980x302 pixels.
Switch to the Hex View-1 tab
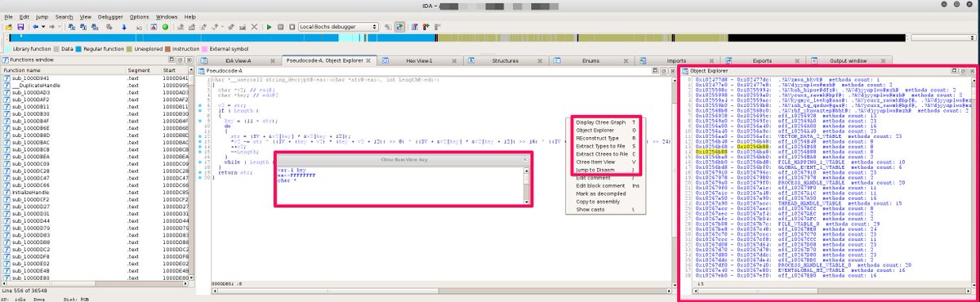click(419, 60)
